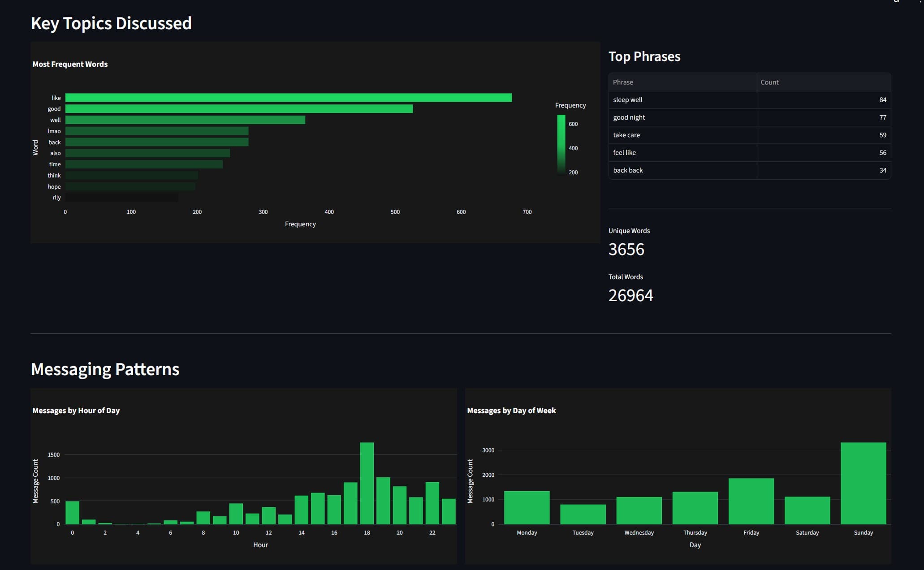Click the 'like' bar in word chart
The width and height of the screenshot is (924, 570).
pos(288,98)
